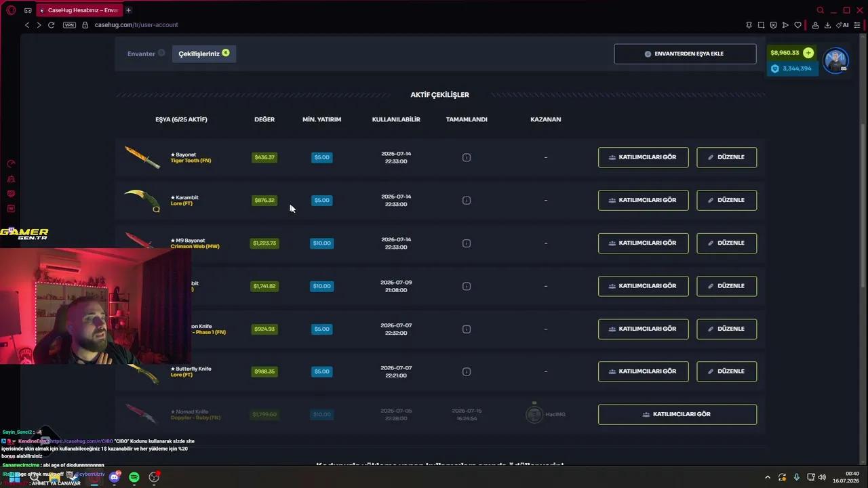Open the VPN badge in address bar
The width and height of the screenshot is (868, 488).
[x=69, y=25]
